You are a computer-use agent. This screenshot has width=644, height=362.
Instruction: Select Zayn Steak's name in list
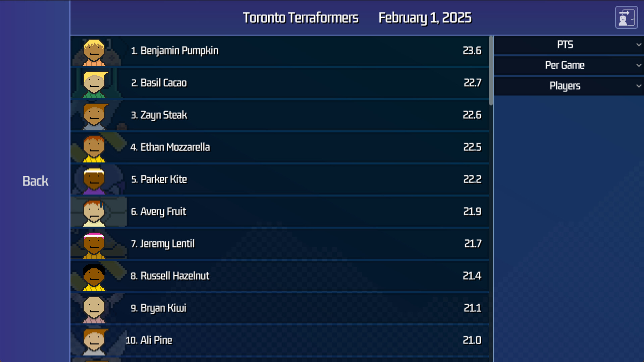click(x=163, y=115)
